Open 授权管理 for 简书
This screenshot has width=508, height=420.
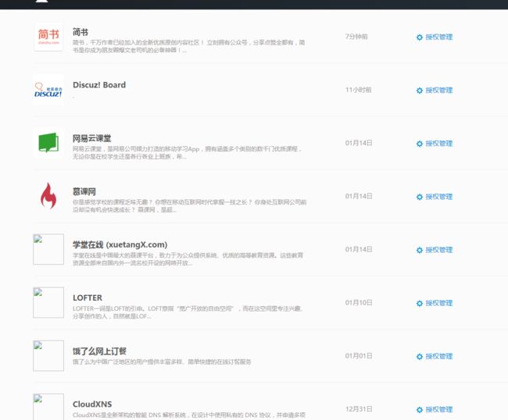pyautogui.click(x=434, y=37)
